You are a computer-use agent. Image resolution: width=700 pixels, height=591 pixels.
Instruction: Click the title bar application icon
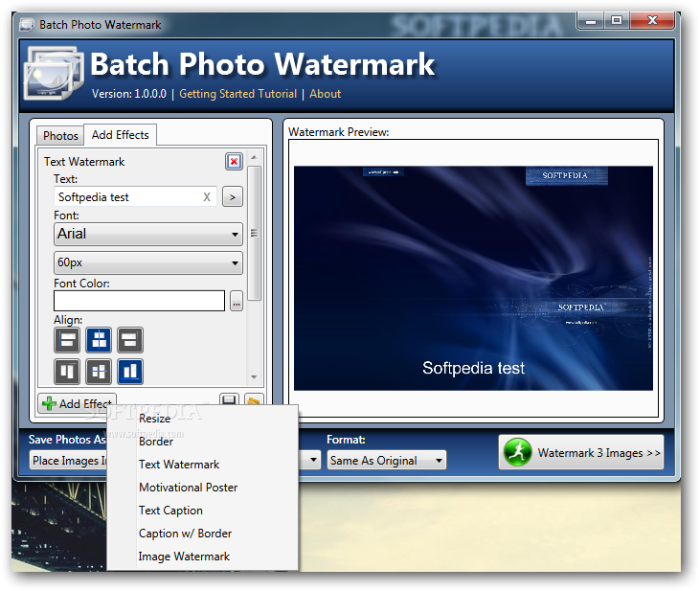(27, 25)
